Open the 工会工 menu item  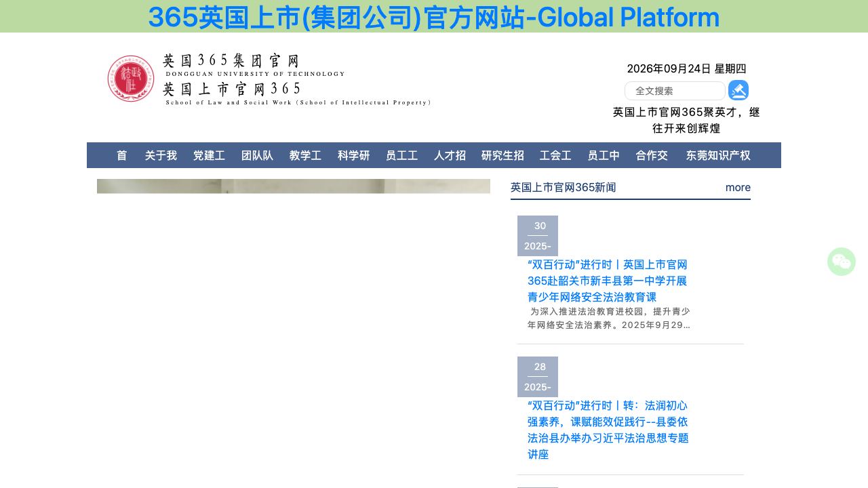click(x=555, y=155)
